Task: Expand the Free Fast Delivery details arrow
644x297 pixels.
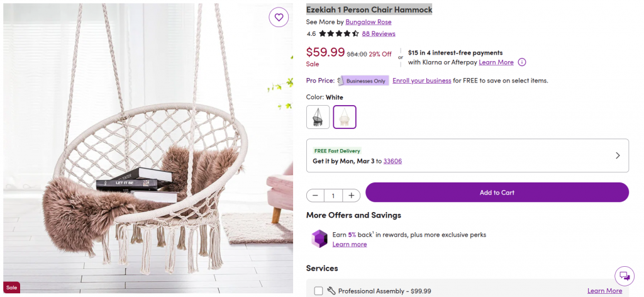Action: pyautogui.click(x=618, y=155)
